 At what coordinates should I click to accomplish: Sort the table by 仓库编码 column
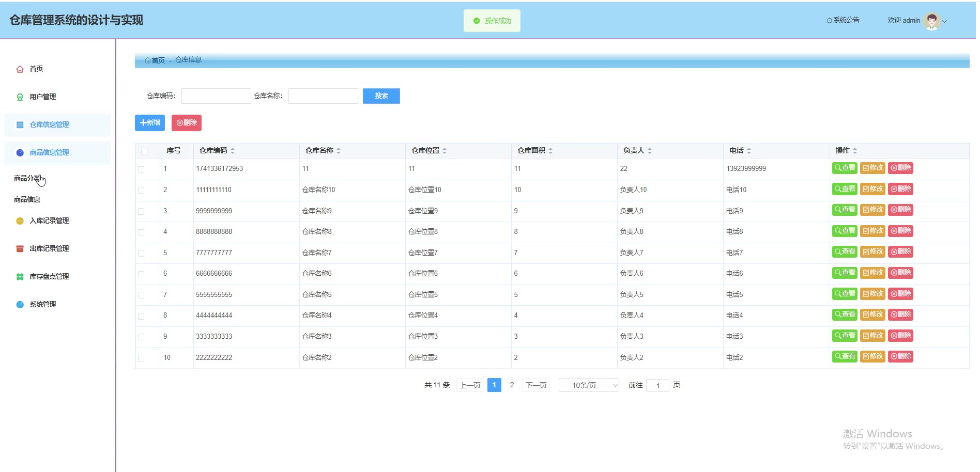[x=233, y=151]
